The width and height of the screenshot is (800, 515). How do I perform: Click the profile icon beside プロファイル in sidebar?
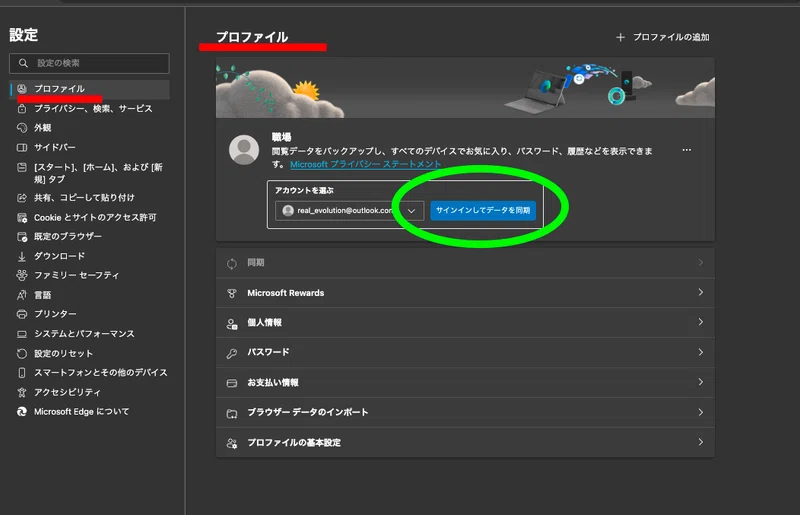tap(22, 88)
